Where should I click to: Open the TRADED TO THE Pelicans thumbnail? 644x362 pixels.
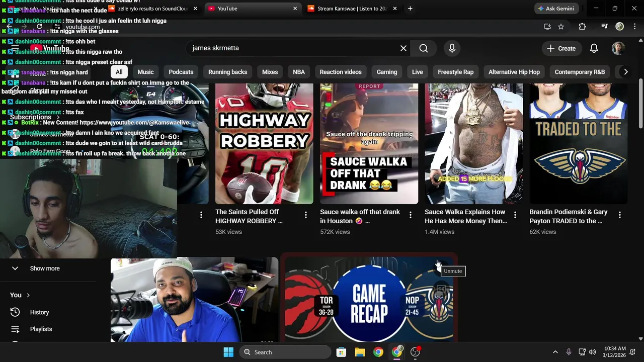[x=578, y=144]
